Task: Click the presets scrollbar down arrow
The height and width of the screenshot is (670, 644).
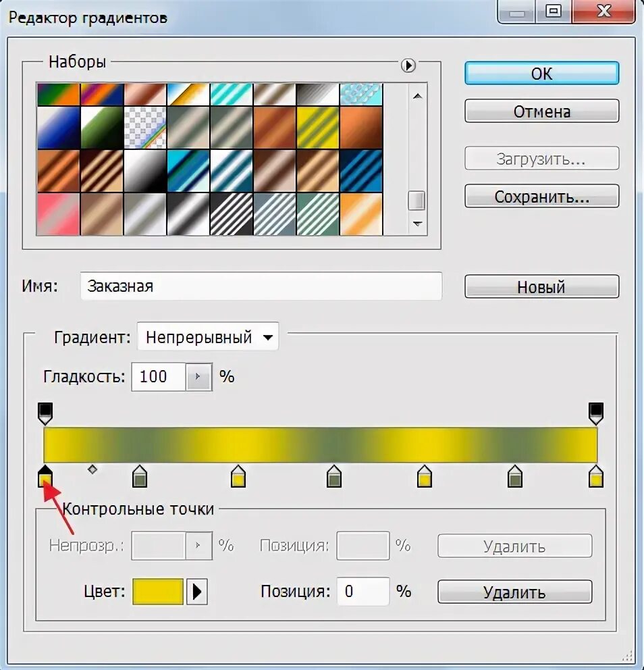Action: click(x=417, y=224)
